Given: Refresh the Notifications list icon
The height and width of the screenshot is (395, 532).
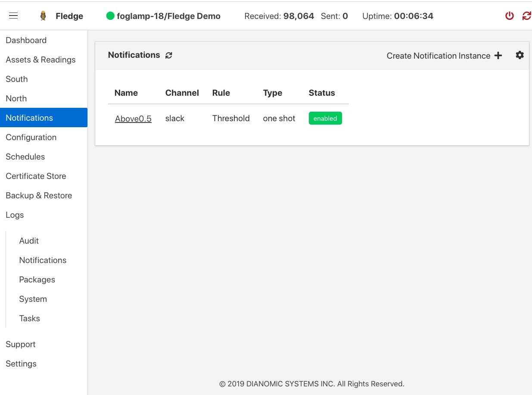Looking at the screenshot, I should point(169,55).
